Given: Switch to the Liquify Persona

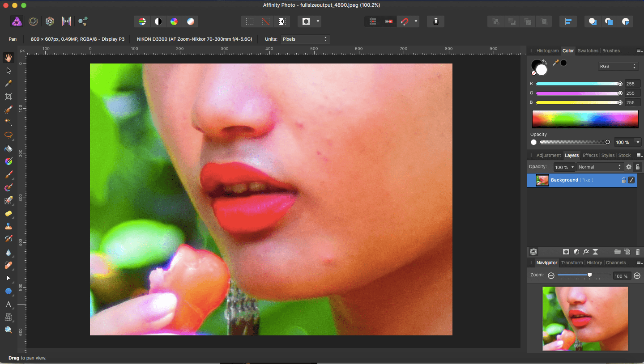Looking at the screenshot, I should [x=33, y=21].
